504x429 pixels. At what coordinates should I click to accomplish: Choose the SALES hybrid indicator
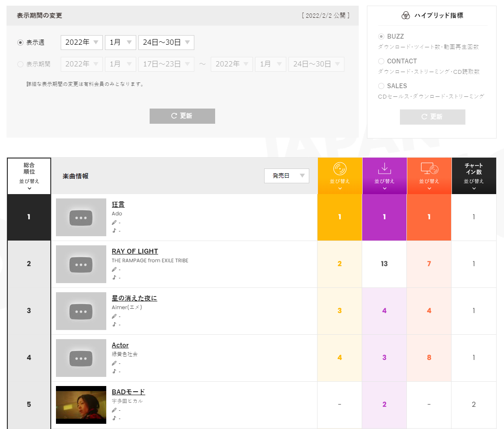coord(381,86)
